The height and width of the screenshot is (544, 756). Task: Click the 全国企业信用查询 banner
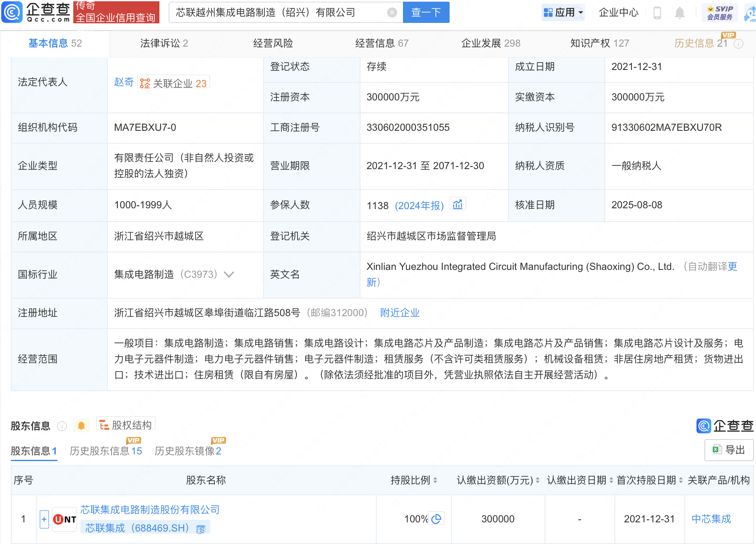[116, 12]
